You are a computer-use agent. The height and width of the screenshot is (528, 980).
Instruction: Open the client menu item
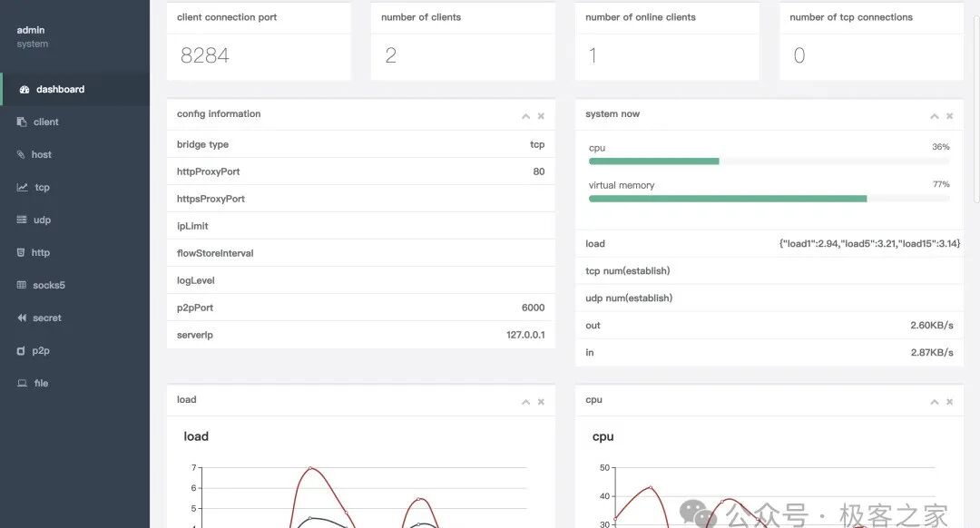75,122
